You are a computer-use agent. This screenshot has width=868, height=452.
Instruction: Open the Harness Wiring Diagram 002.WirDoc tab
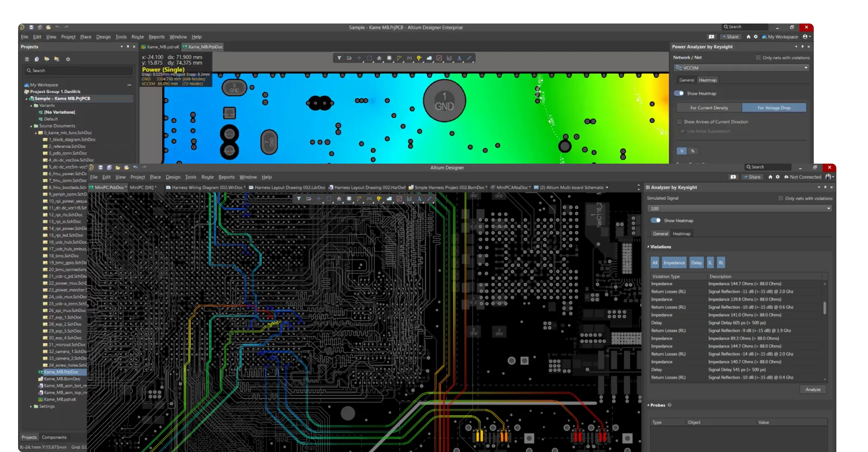[x=206, y=187]
